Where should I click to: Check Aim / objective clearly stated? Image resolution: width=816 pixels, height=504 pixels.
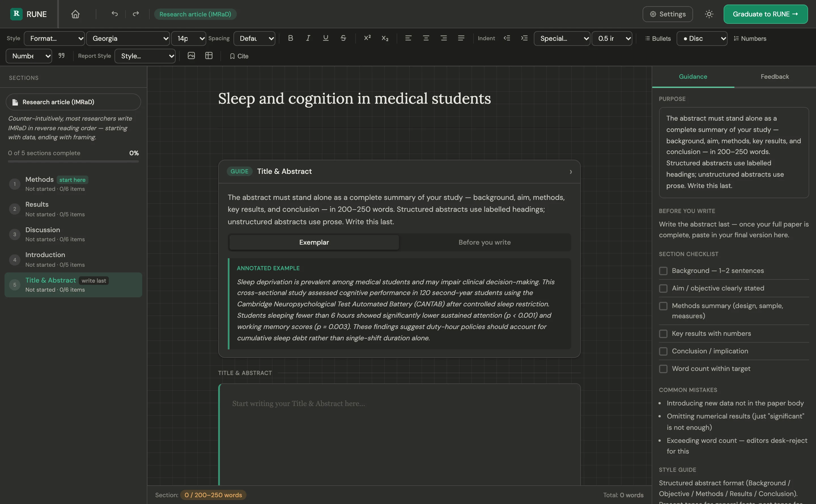[x=663, y=288]
